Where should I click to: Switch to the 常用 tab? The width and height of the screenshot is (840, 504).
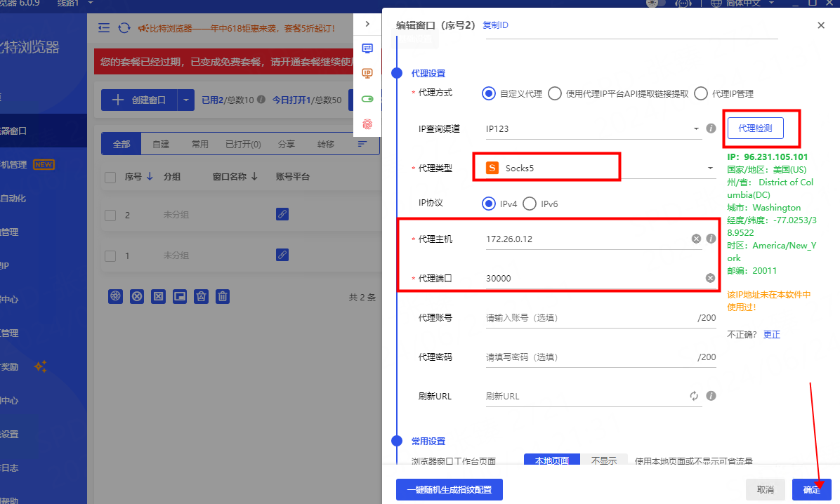tap(200, 145)
